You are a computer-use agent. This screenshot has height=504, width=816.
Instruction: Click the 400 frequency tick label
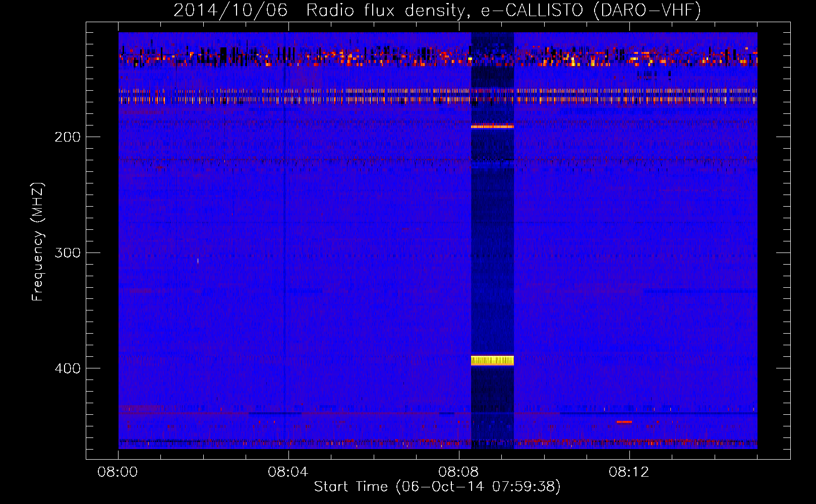click(68, 368)
